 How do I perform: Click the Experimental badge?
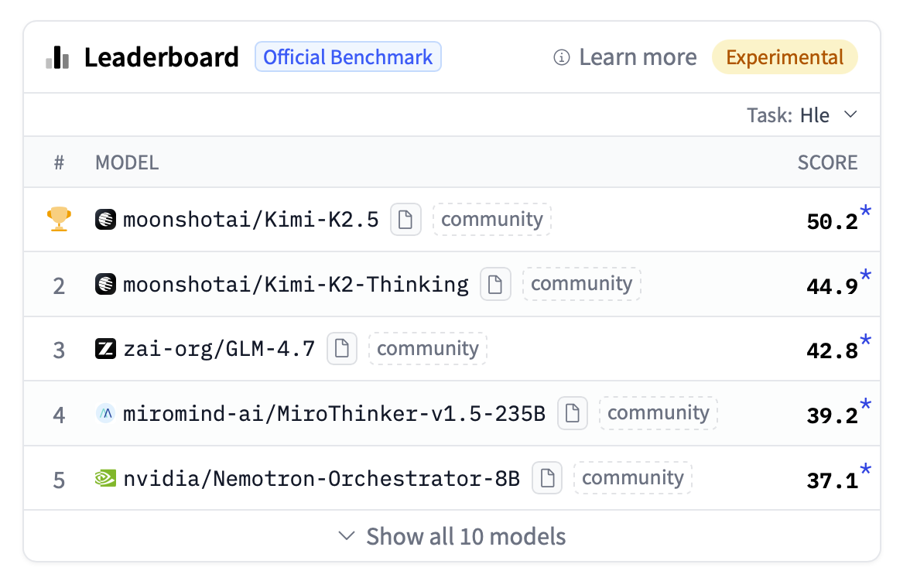pos(785,58)
